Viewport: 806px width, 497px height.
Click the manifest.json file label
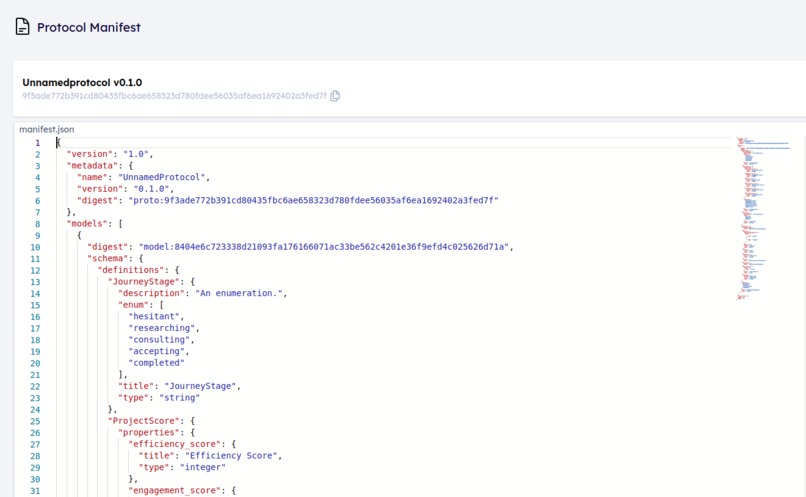(47, 130)
